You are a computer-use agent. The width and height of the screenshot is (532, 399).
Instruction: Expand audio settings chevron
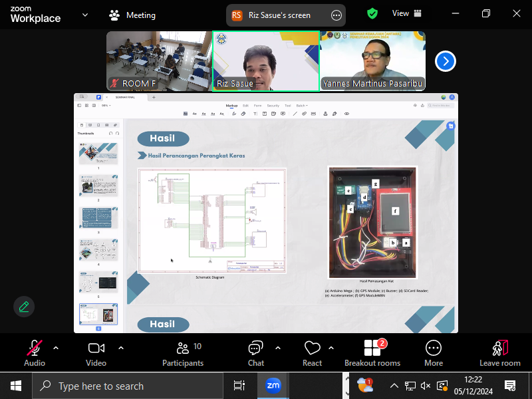click(x=56, y=347)
